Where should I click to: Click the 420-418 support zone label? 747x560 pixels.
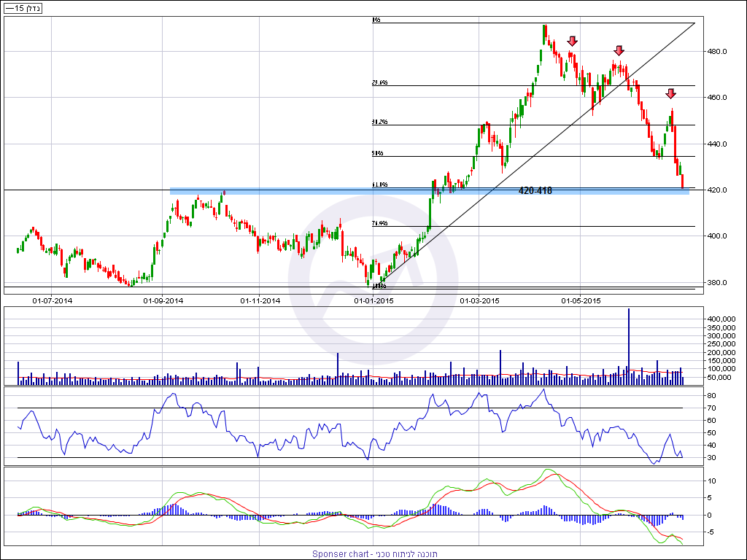[x=535, y=190]
